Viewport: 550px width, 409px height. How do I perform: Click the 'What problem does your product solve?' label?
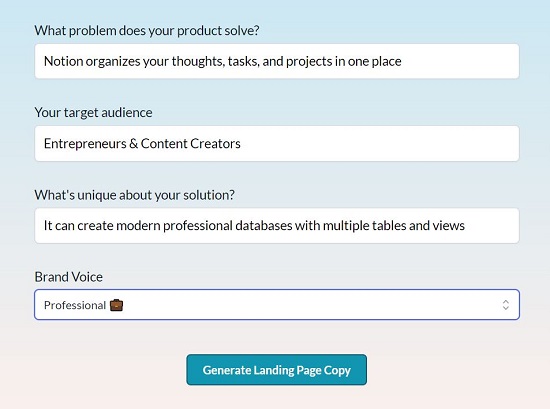click(147, 31)
